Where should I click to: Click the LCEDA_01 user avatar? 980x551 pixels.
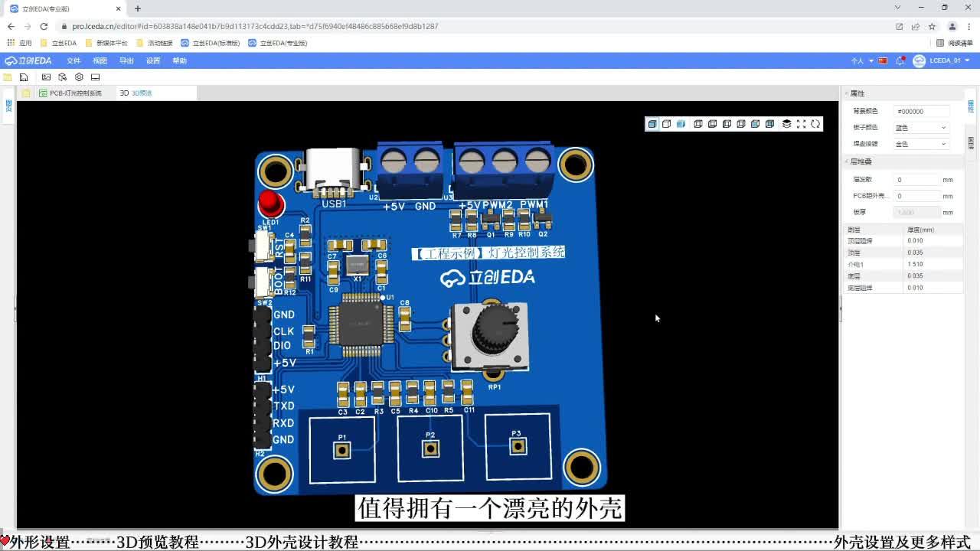(x=920, y=60)
